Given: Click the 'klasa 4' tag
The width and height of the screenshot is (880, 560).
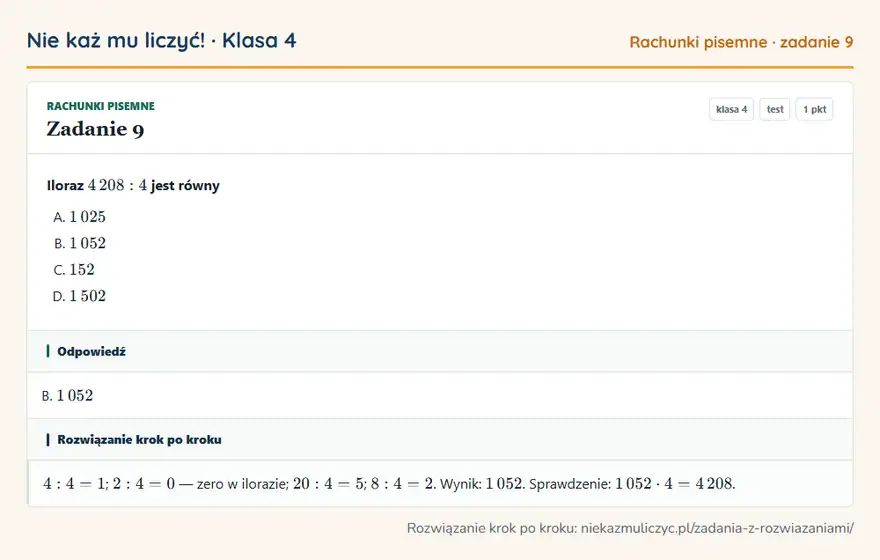Looking at the screenshot, I should [731, 109].
